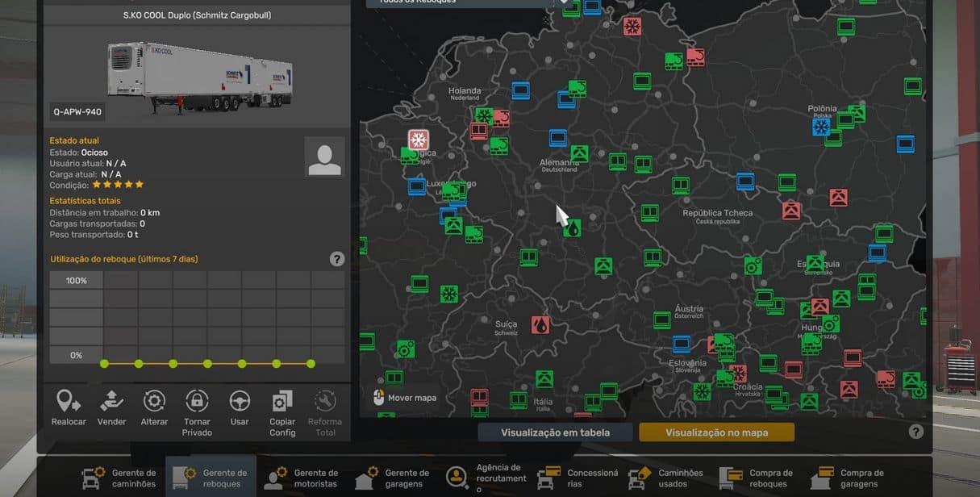
Task: Click help icon beside trailer utilization chart
Action: [x=337, y=259]
